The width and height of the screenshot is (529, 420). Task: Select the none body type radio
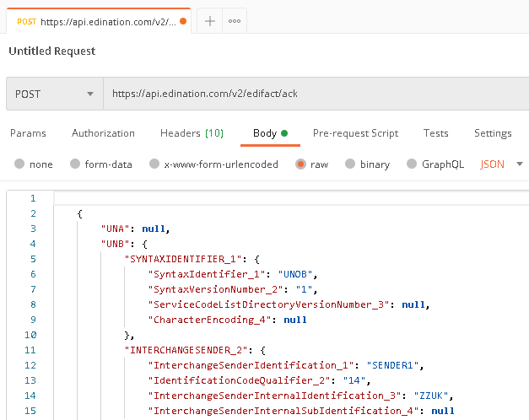click(x=19, y=164)
